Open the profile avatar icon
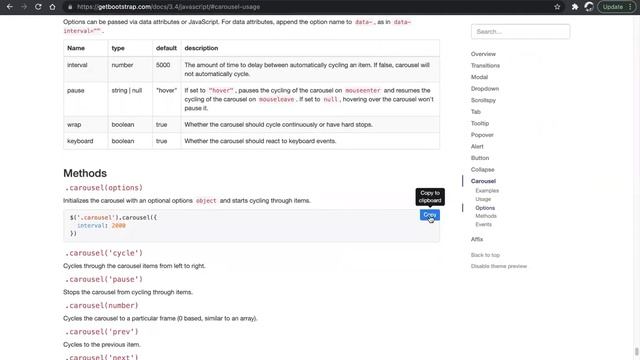Image resolution: width=640 pixels, height=360 pixels. tap(589, 7)
